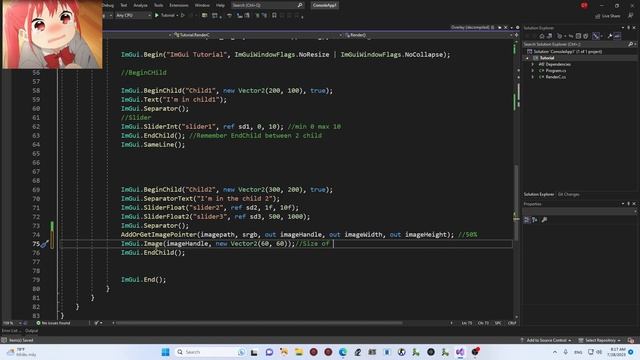The width and height of the screenshot is (640, 360).
Task: Collapse the Tutorial project node
Action: [527, 58]
